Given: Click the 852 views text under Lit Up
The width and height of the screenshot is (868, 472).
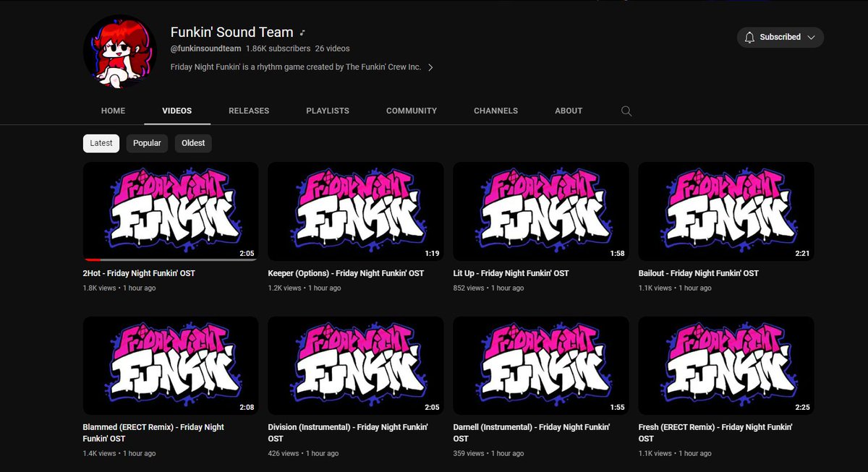Looking at the screenshot, I should (x=469, y=288).
